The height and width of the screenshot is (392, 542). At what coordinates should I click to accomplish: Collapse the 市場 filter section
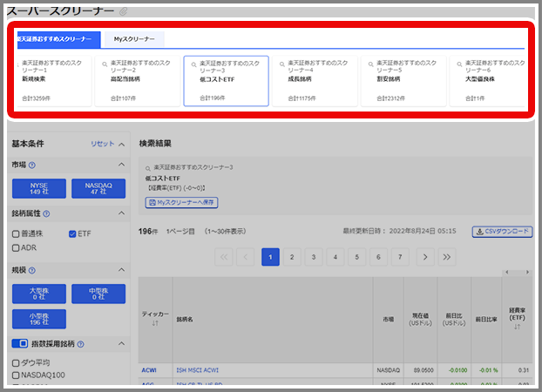pyautogui.click(x=121, y=166)
